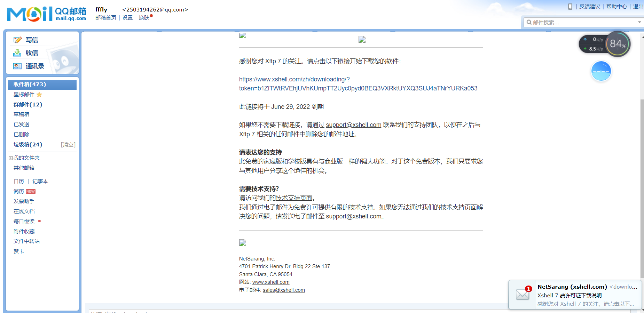Open the 记事本 notepad link
644x313 pixels.
40,182
